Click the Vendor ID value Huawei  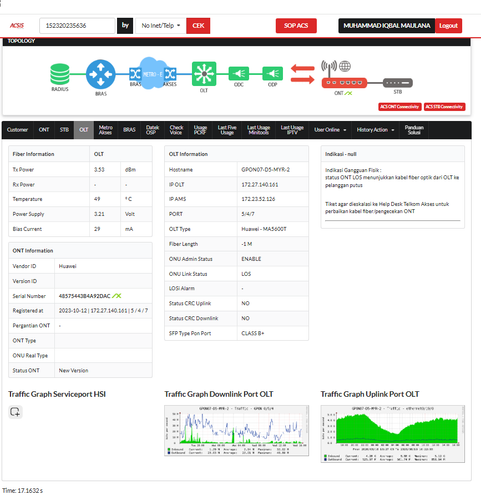67,266
